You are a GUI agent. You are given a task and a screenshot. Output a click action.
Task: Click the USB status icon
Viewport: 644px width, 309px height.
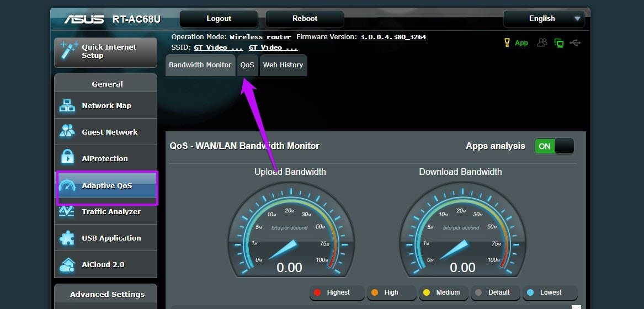point(575,42)
